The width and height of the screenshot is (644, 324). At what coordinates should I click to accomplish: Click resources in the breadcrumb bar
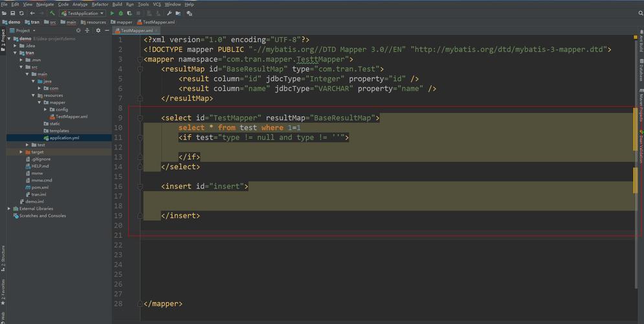pos(94,22)
